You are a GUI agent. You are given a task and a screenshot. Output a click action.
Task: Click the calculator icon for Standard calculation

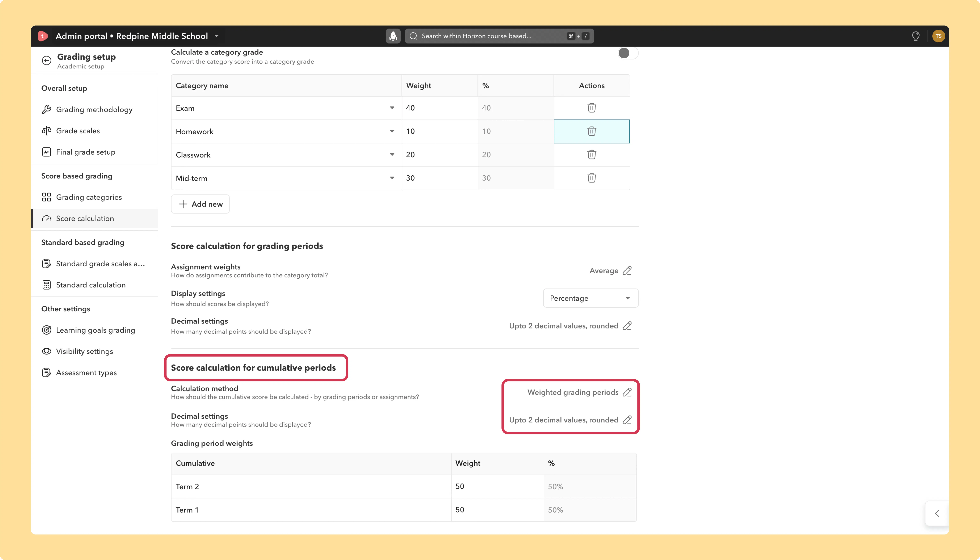coord(47,285)
